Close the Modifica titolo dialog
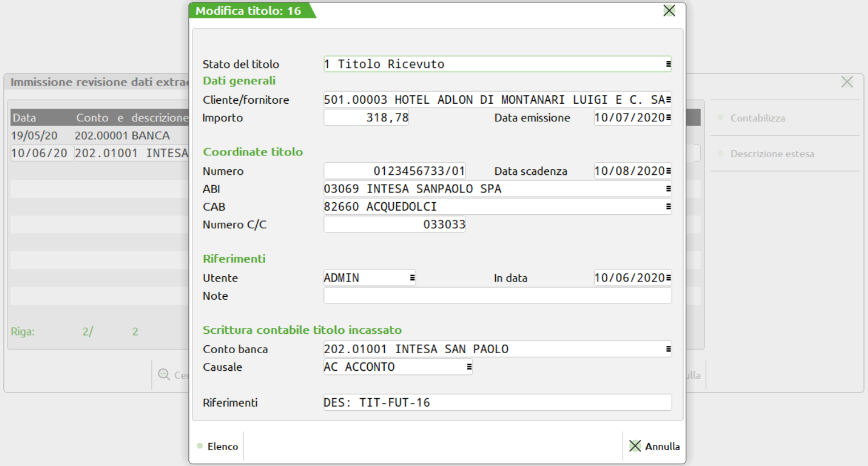The width and height of the screenshot is (868, 466). tap(669, 11)
